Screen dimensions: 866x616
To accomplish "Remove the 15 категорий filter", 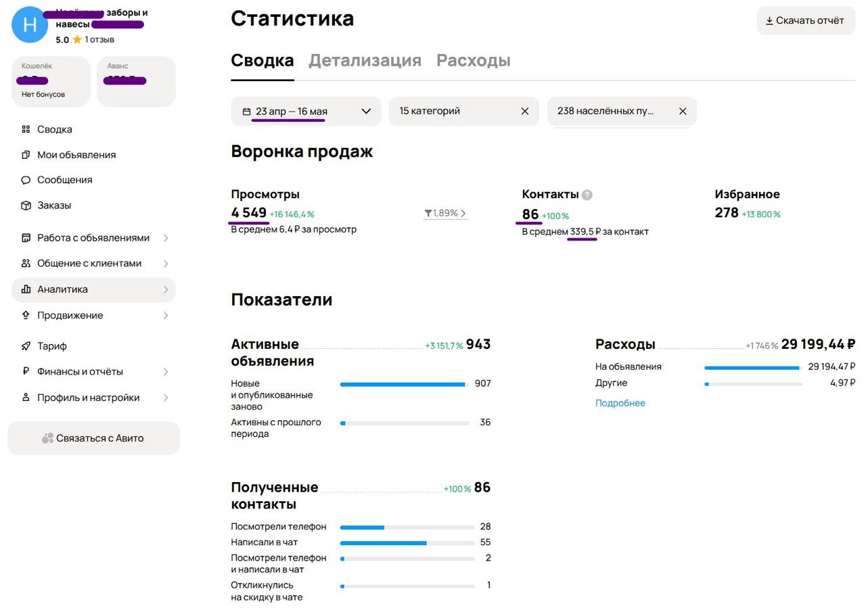I will click(x=525, y=112).
